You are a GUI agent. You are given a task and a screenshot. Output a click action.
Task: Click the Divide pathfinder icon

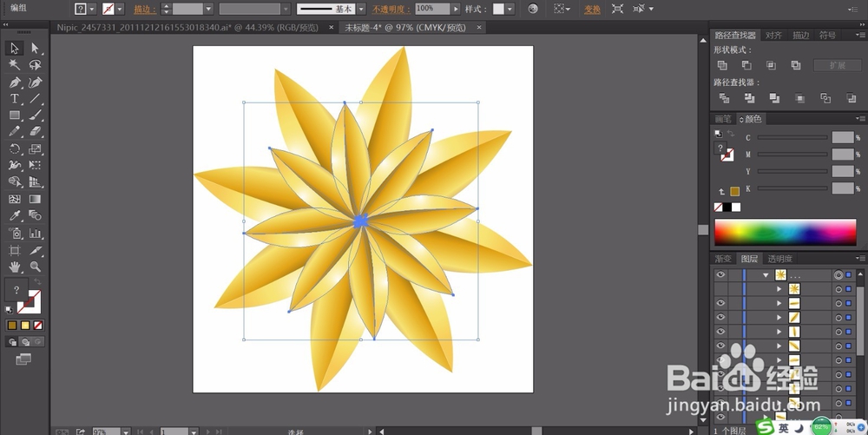(x=724, y=98)
